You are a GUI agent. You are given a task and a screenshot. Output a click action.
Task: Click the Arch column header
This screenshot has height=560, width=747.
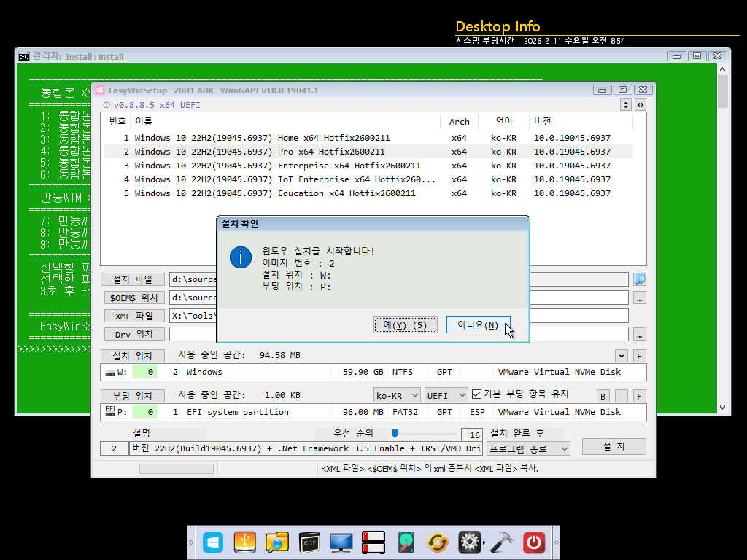(x=460, y=122)
